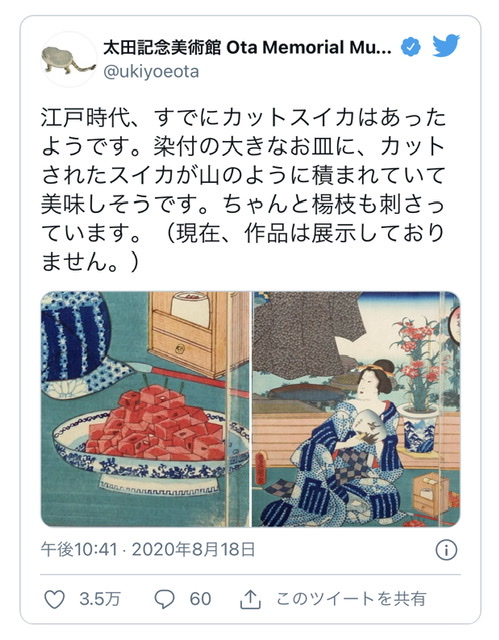Click the blue verified badge
The width and height of the screenshot is (499, 640).
tap(411, 47)
